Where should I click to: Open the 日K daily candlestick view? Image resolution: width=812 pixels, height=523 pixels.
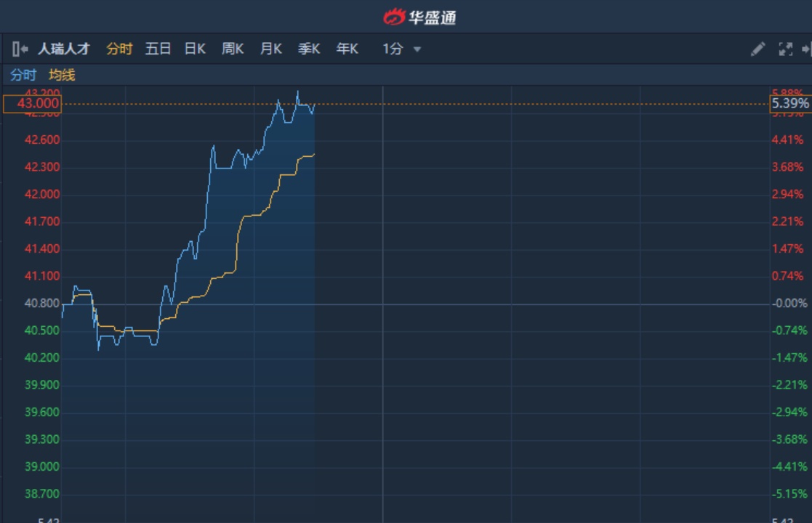tap(195, 49)
